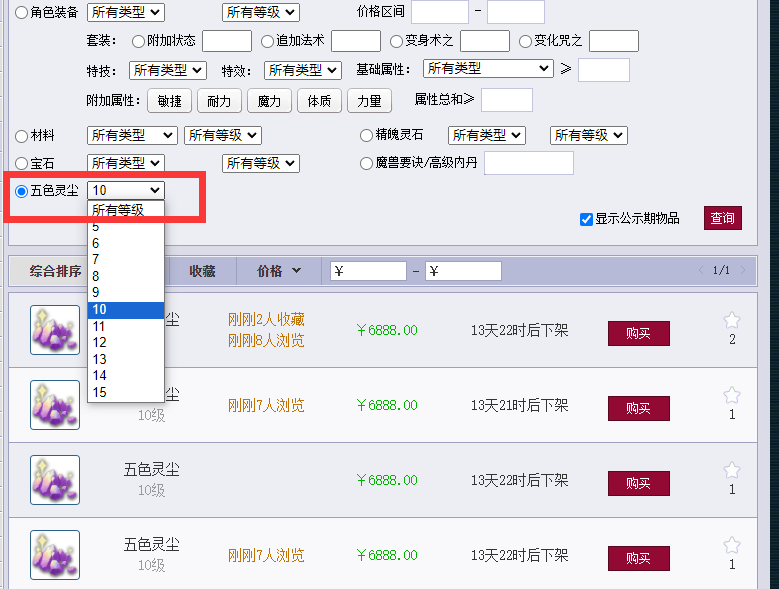
Task: Expand the 基础属性 type dropdown
Action: 488,69
